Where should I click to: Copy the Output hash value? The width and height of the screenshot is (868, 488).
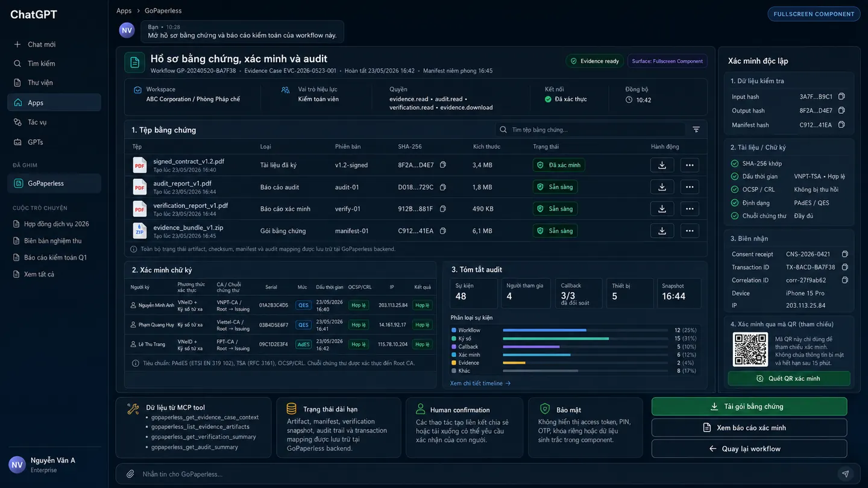pyautogui.click(x=841, y=110)
